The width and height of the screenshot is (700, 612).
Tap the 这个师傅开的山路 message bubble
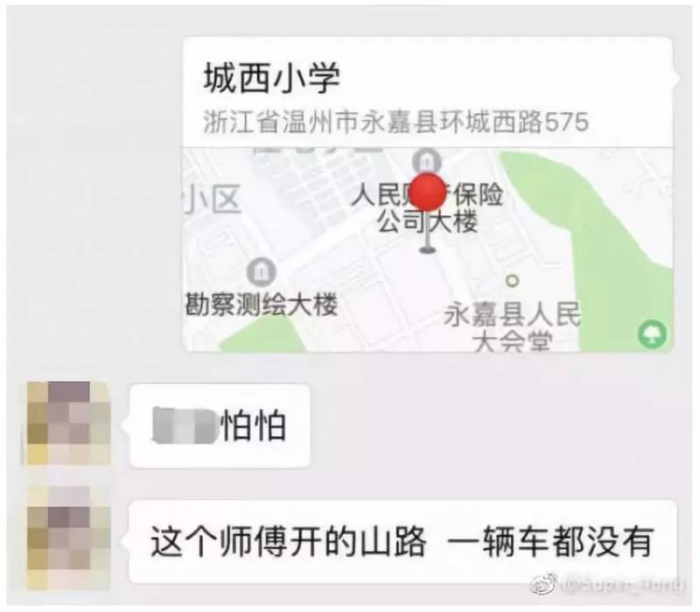(402, 542)
